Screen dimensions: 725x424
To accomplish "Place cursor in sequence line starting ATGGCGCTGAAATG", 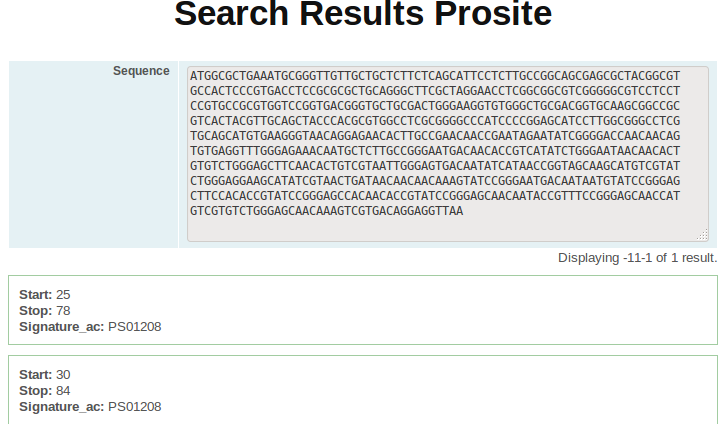I will coord(435,76).
